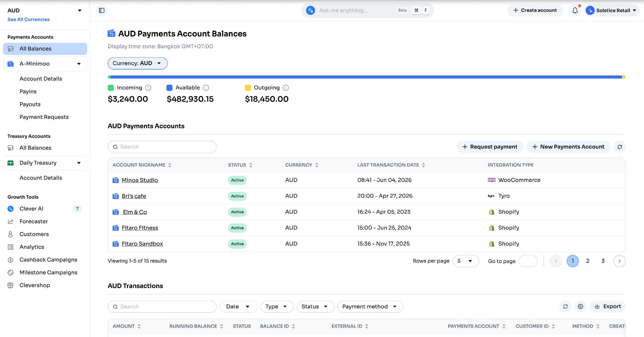Focus the Go to page input
The image size is (644, 337).
click(x=528, y=261)
